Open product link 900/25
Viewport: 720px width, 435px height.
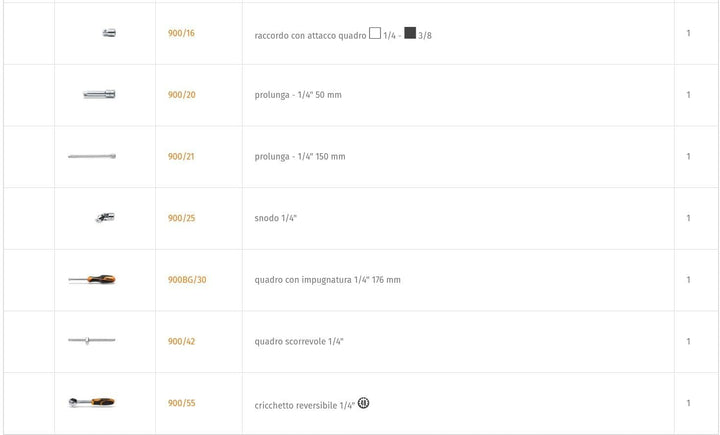181,218
